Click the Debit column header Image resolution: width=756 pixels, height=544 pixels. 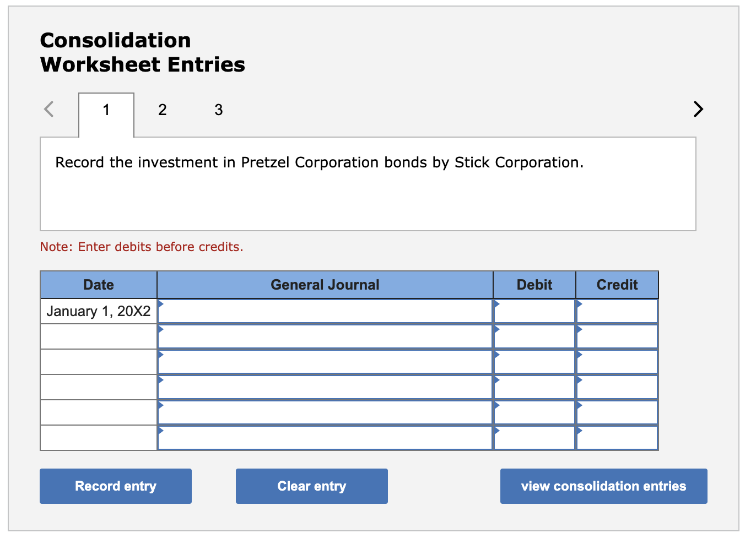(x=533, y=285)
